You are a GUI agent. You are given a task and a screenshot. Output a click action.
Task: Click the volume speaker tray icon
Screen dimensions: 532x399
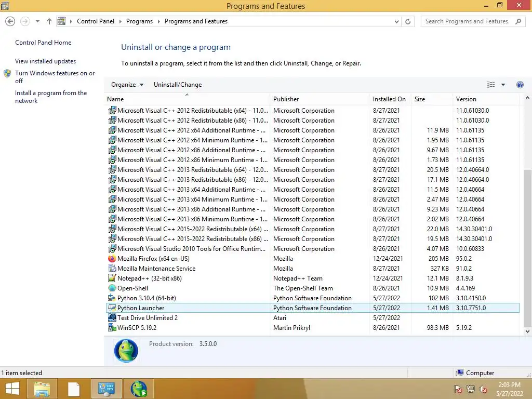(x=483, y=389)
